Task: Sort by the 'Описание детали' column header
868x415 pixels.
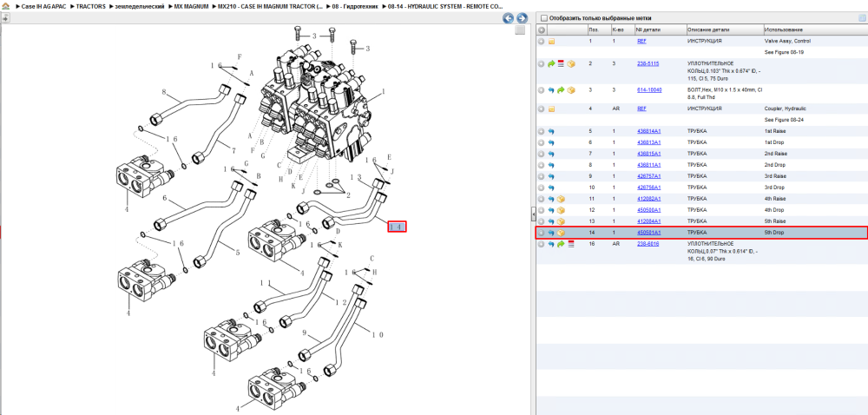Action: 724,30
